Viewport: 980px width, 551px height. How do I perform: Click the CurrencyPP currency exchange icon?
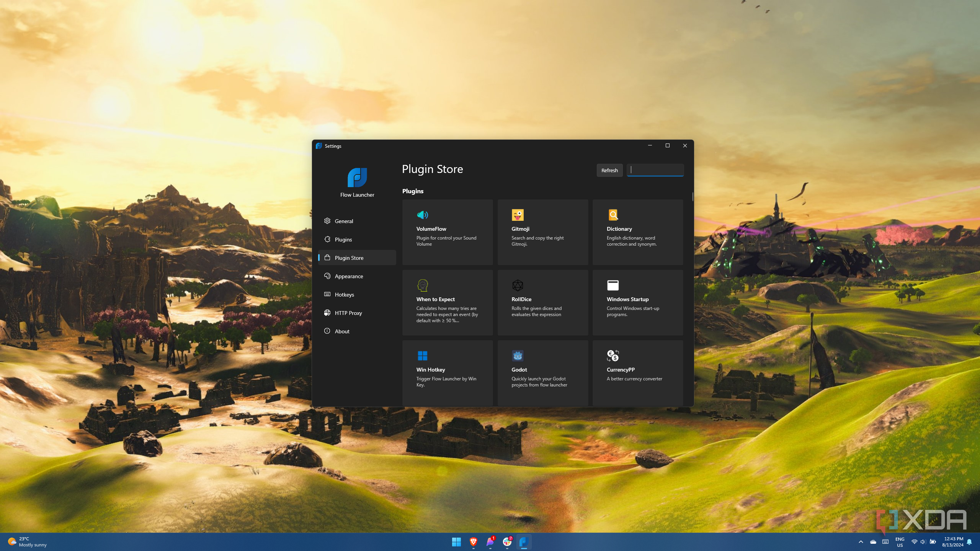pos(613,356)
